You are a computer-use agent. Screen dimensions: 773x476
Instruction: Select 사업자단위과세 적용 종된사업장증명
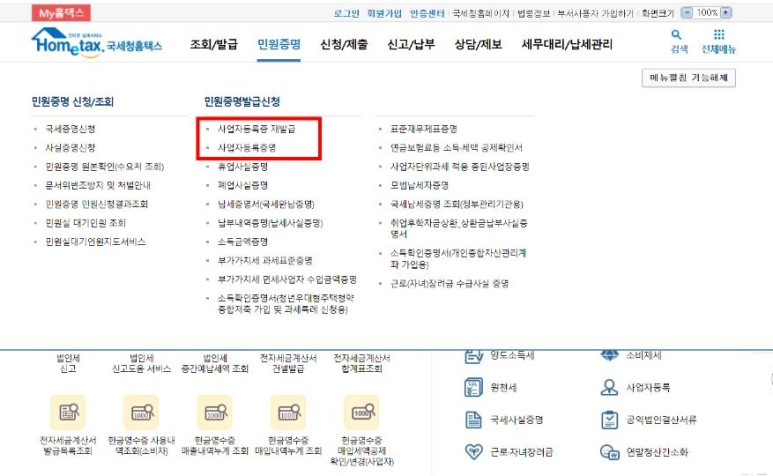459,167
